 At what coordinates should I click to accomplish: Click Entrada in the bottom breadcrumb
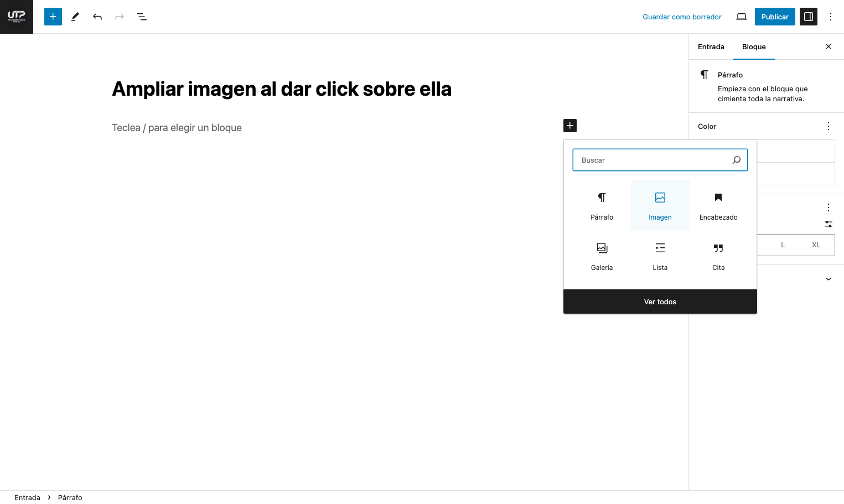pos(27,497)
